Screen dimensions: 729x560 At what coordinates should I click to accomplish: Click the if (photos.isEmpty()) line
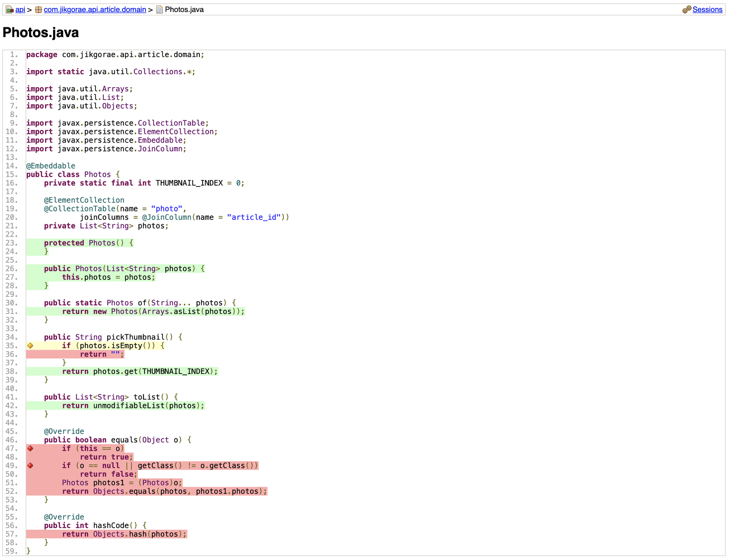pyautogui.click(x=113, y=345)
